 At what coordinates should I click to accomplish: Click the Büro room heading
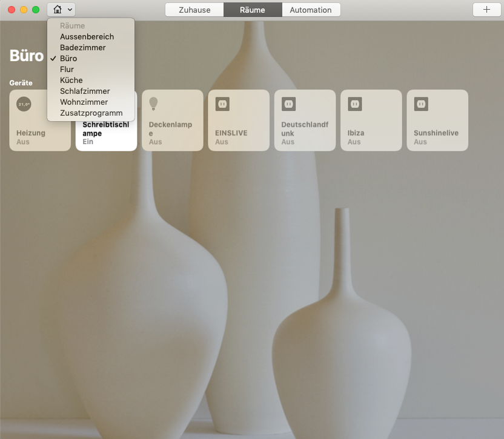(x=27, y=56)
